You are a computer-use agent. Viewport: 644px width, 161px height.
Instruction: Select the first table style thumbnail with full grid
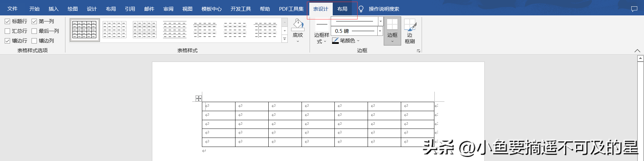pyautogui.click(x=85, y=30)
